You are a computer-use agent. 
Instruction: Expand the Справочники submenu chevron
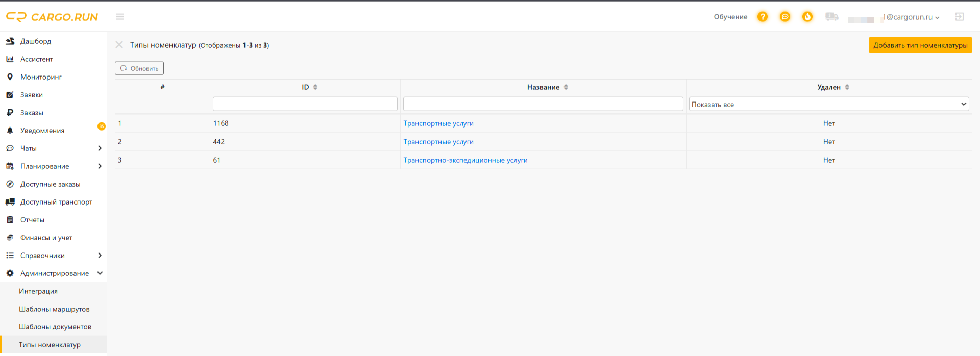tap(100, 256)
